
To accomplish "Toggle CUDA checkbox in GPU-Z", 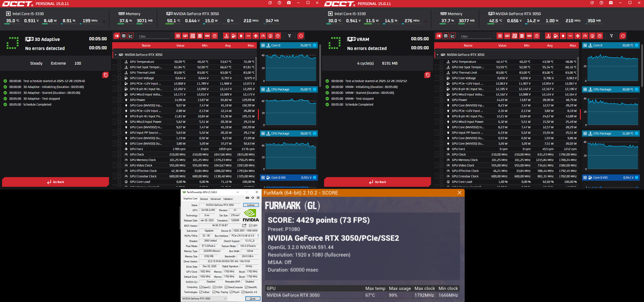I will point(214,287).
